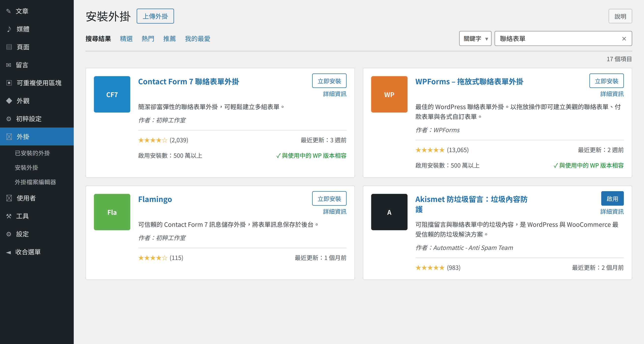Open 詳細資訊 for Contact Form 7
The height and width of the screenshot is (344, 644).
(335, 94)
